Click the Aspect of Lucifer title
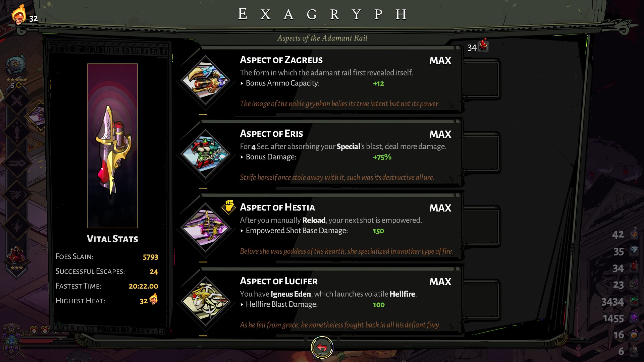The image size is (644, 362). tap(279, 281)
